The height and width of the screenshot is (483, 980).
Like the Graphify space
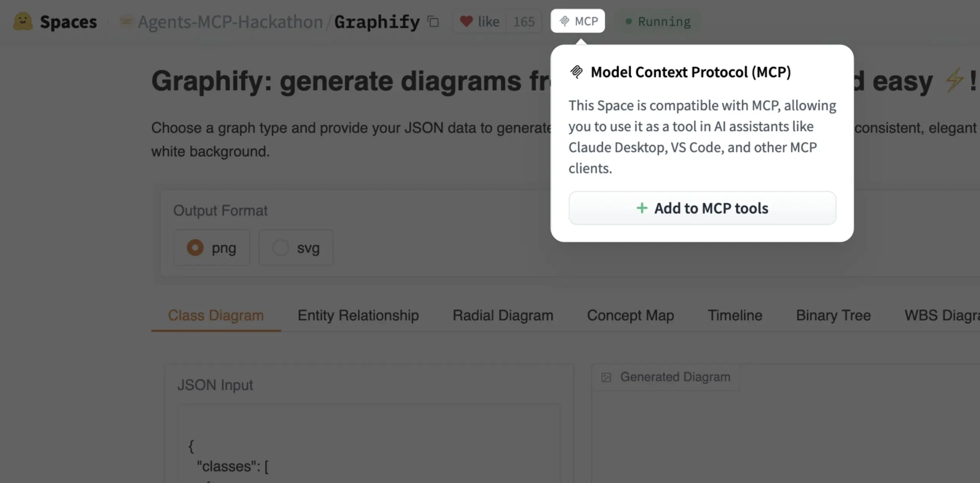(480, 21)
